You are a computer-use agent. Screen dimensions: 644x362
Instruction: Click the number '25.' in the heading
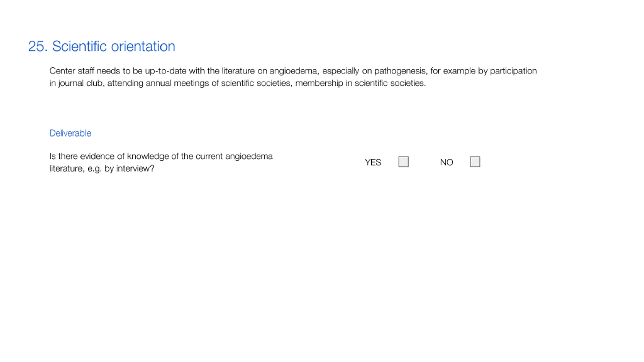pyautogui.click(x=38, y=46)
